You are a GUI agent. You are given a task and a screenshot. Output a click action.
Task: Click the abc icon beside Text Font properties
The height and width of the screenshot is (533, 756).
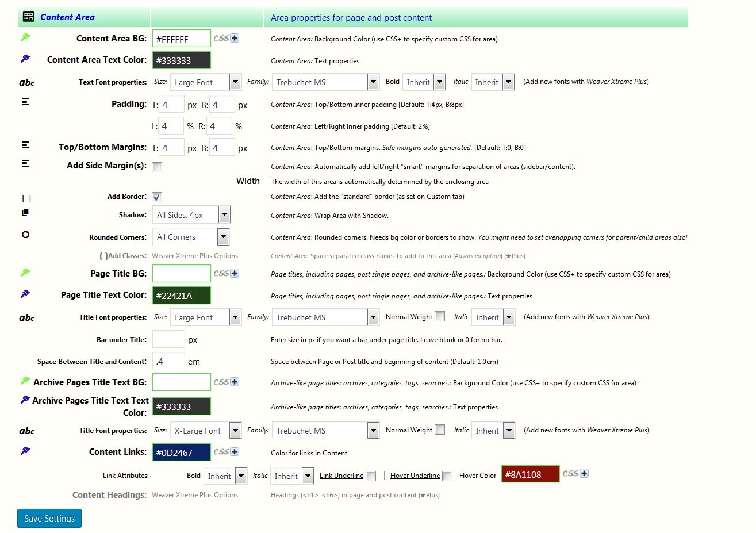tap(26, 83)
